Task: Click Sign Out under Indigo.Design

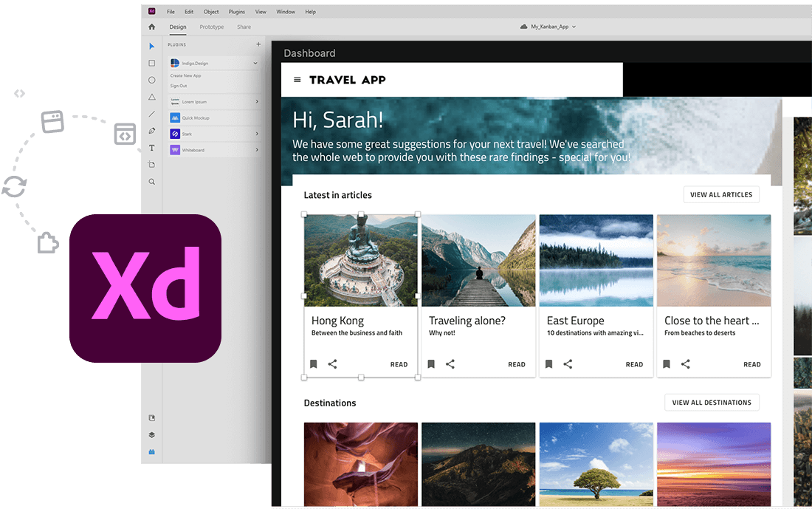Action: point(179,86)
